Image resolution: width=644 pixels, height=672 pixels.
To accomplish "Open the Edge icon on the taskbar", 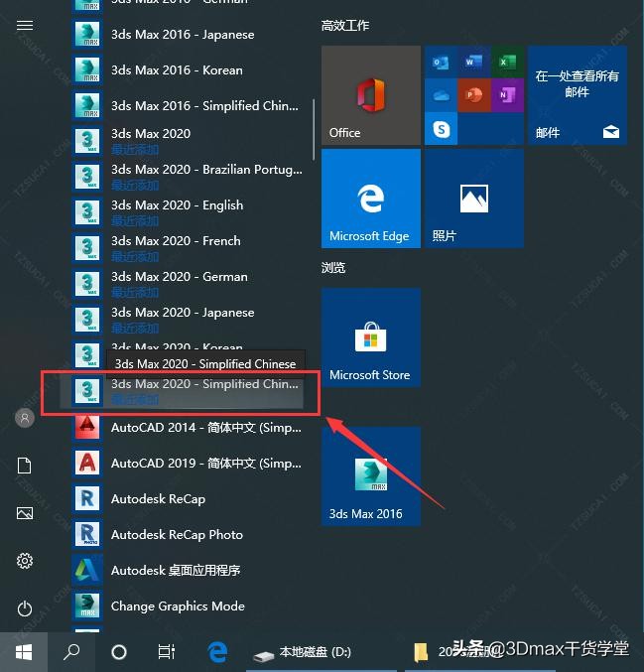I will pyautogui.click(x=217, y=652).
